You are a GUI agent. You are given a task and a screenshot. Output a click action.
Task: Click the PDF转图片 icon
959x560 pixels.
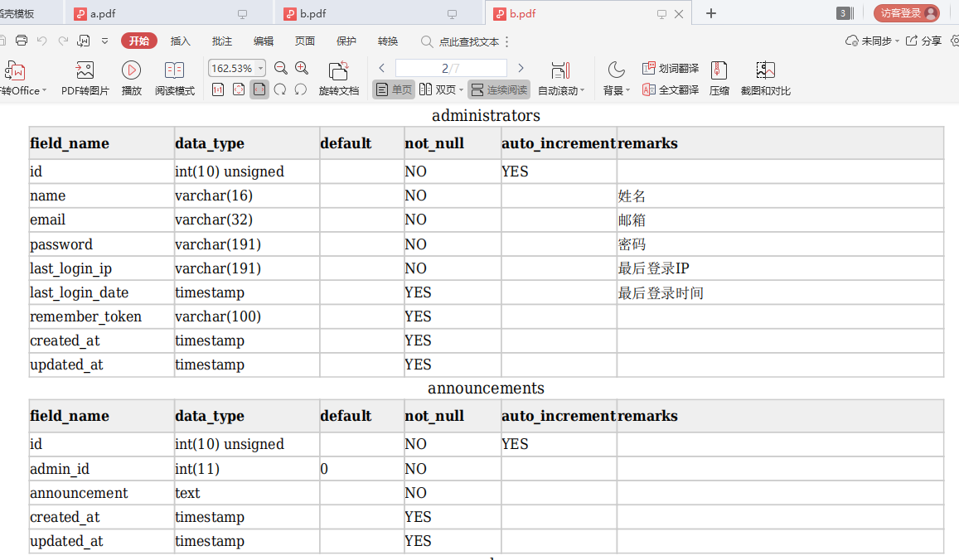click(x=85, y=70)
